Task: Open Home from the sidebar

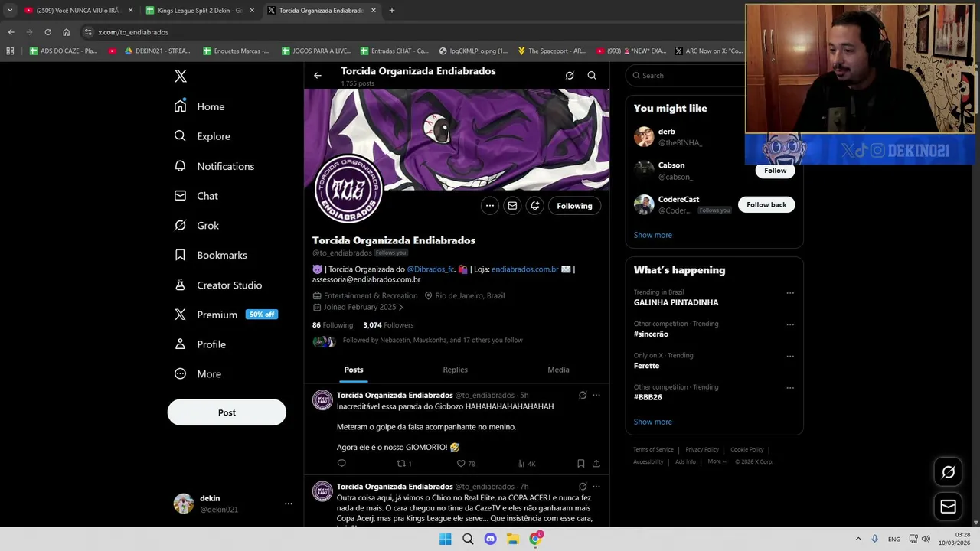Action: [x=199, y=106]
